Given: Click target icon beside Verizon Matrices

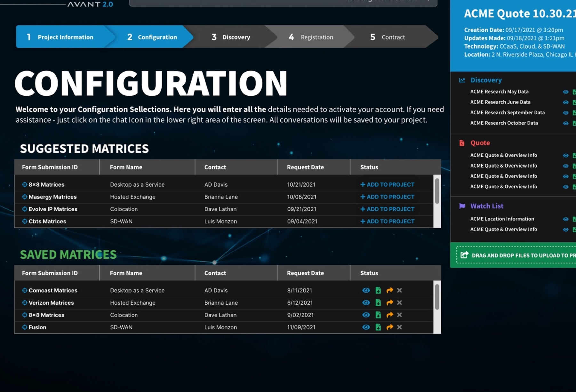Looking at the screenshot, I should pos(24,302).
